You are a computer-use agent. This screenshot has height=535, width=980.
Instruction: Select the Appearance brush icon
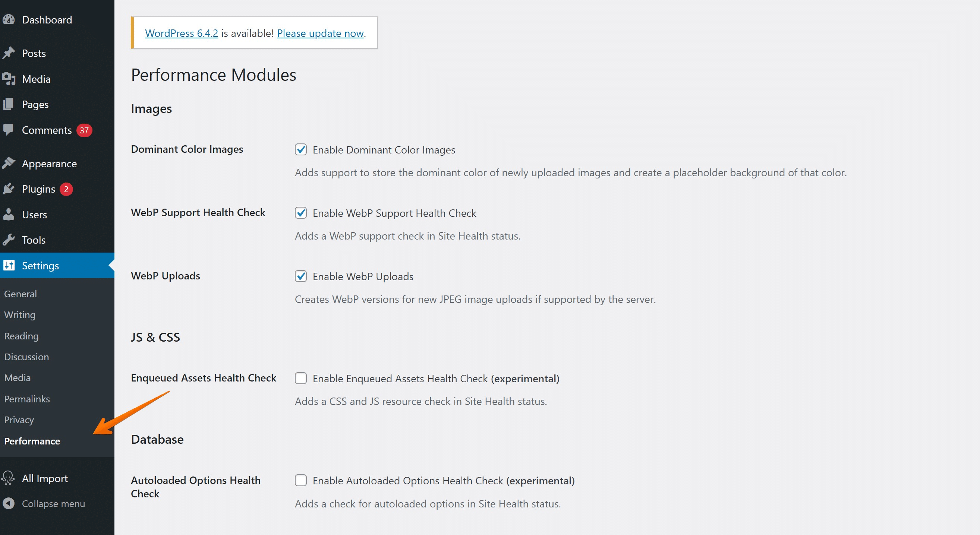9,163
